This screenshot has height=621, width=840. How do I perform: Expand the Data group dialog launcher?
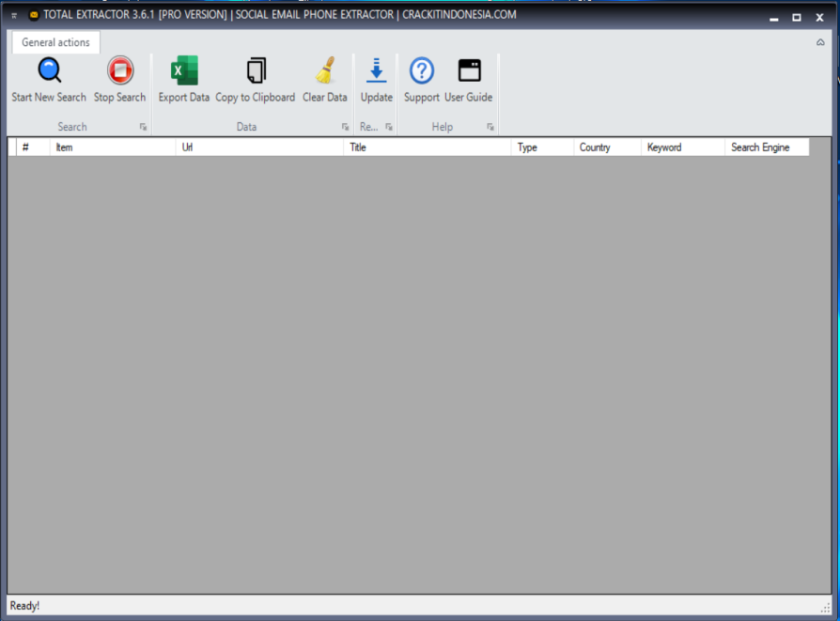tap(345, 127)
